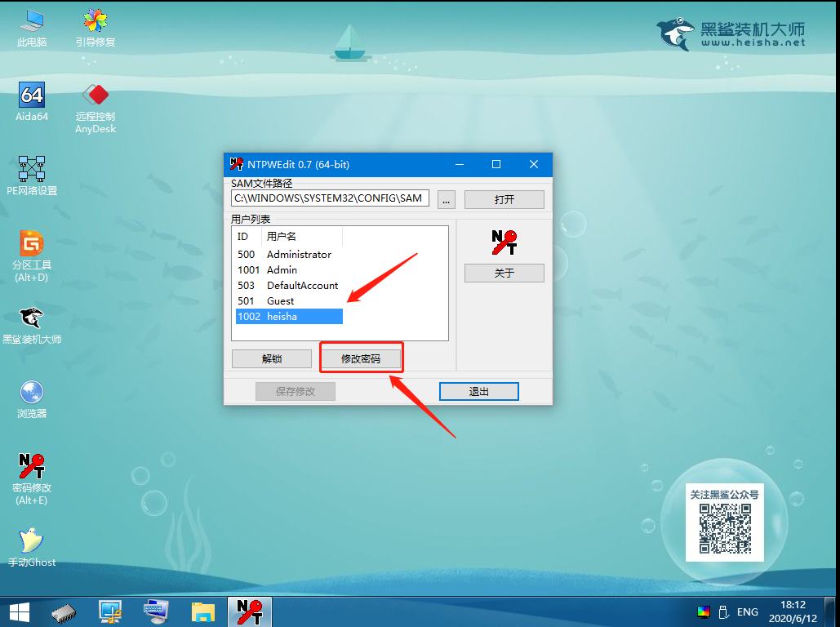The width and height of the screenshot is (840, 627).
Task: Open 此电脑 This PC icon
Action: [32, 23]
